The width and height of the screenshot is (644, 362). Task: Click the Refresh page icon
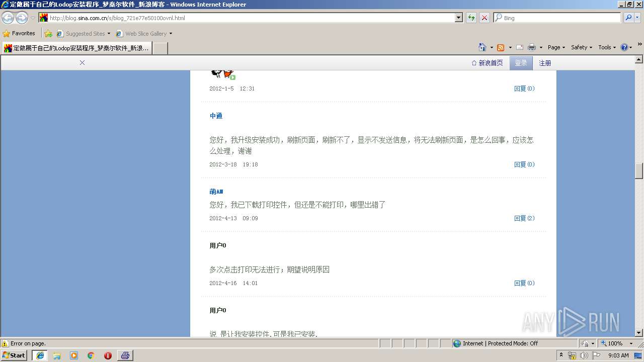click(471, 18)
